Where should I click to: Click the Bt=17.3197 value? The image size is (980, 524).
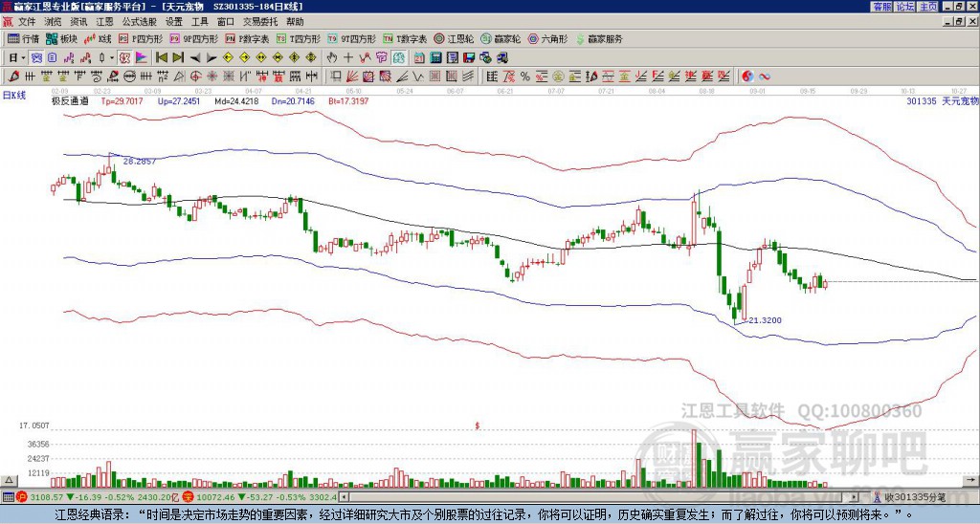tap(348, 101)
